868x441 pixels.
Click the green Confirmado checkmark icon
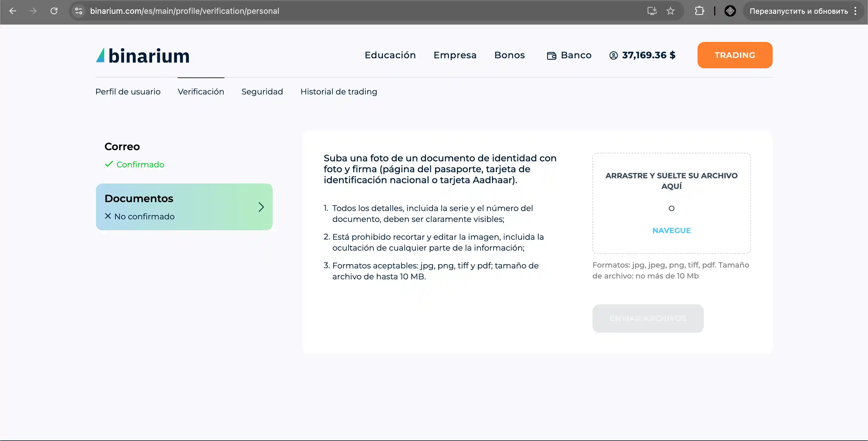pos(108,164)
